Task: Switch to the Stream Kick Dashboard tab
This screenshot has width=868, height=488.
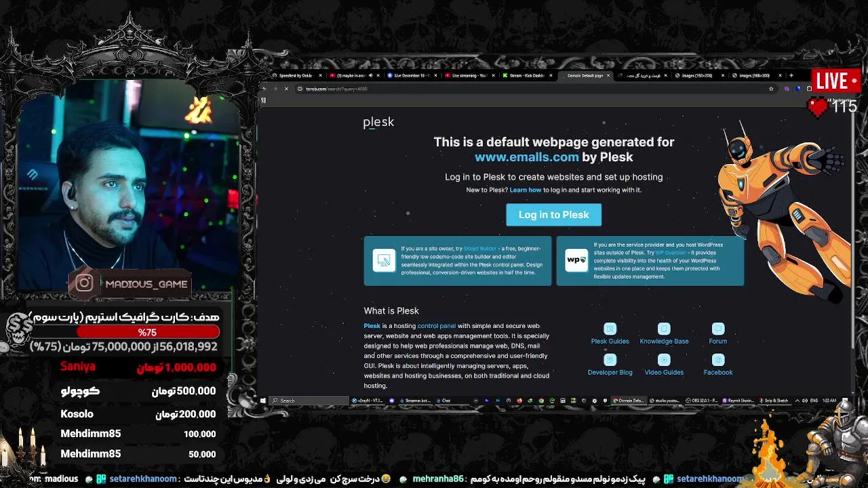Action: (x=527, y=75)
